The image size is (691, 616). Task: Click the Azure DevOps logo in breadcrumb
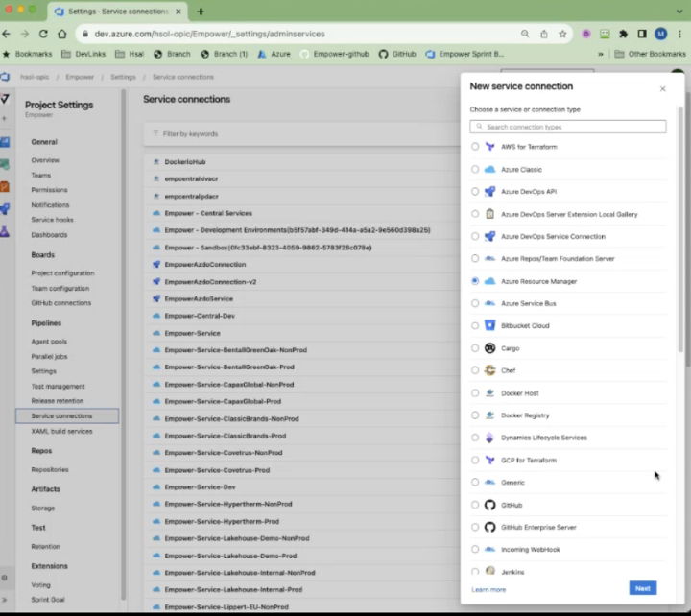(x=6, y=77)
